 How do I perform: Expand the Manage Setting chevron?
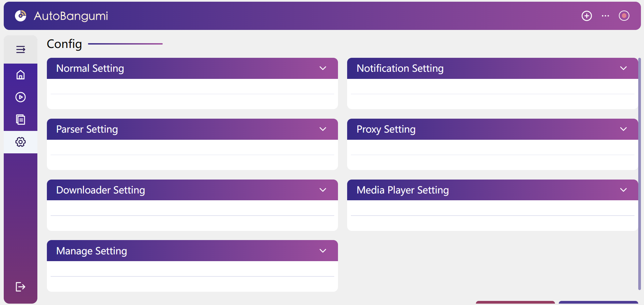click(323, 251)
